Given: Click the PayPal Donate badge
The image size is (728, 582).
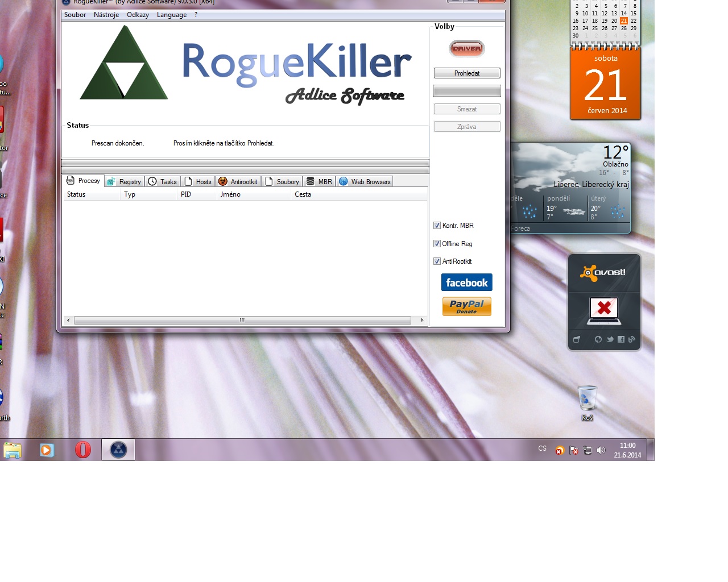Looking at the screenshot, I should [467, 306].
